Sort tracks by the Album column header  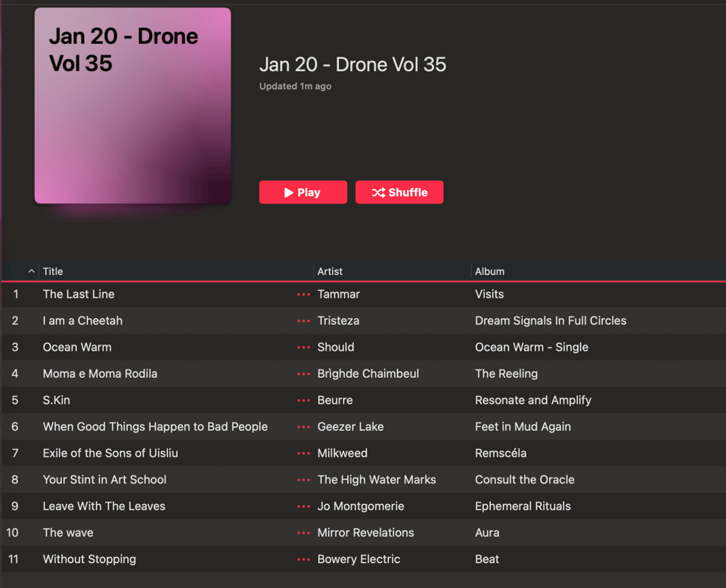(489, 271)
